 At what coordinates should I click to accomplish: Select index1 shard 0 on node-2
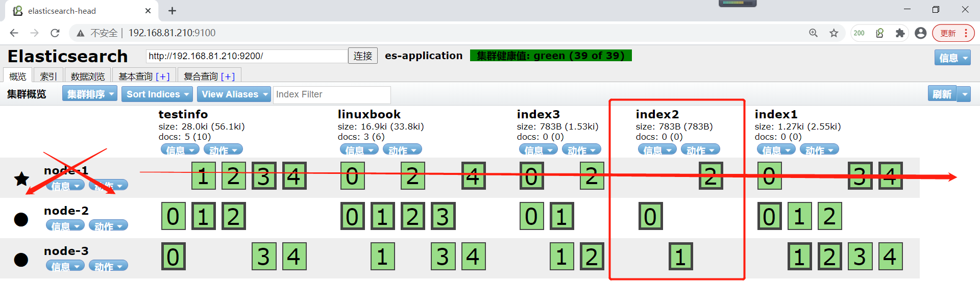point(770,216)
